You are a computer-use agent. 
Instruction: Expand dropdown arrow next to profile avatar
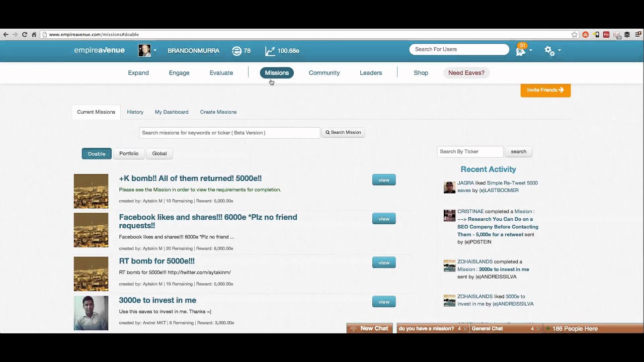[x=155, y=50]
